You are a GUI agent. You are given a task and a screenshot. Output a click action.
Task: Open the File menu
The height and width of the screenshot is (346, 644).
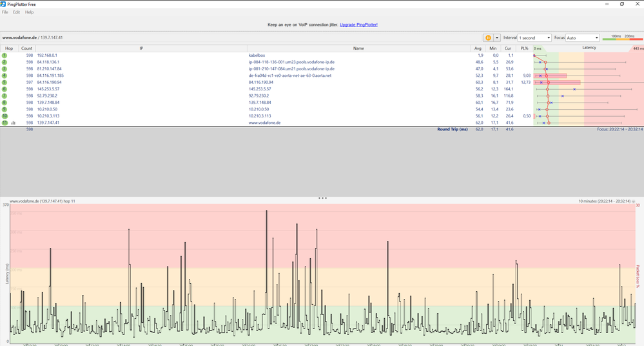coord(5,12)
